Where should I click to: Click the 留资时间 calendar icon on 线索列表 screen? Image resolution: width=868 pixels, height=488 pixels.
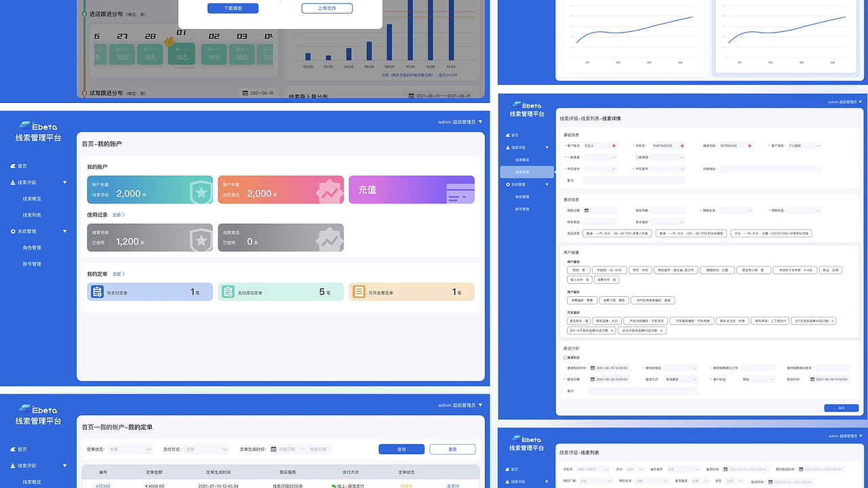click(726, 469)
